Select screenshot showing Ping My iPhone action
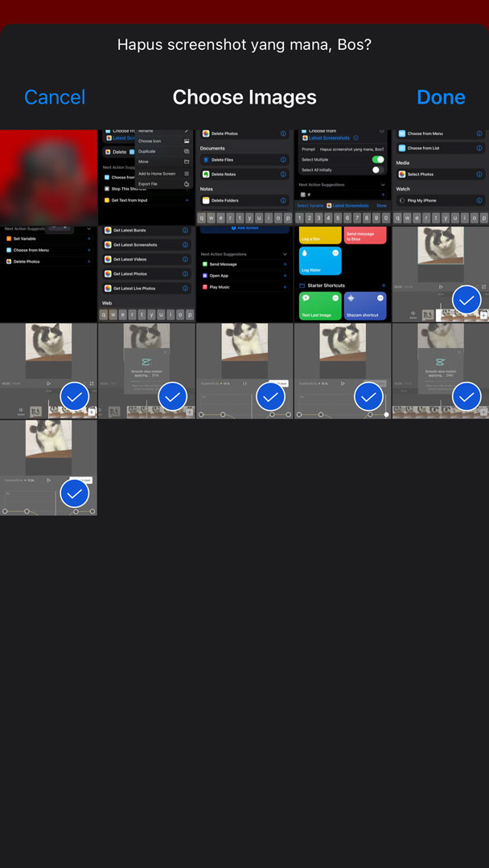Screen dimensions: 489x868 click(x=441, y=177)
